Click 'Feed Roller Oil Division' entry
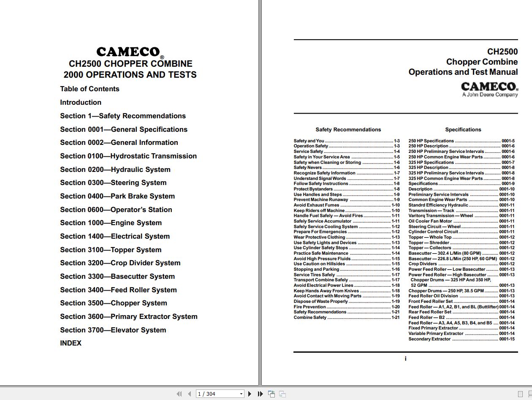This screenshot has height=400, width=532. tap(461, 296)
